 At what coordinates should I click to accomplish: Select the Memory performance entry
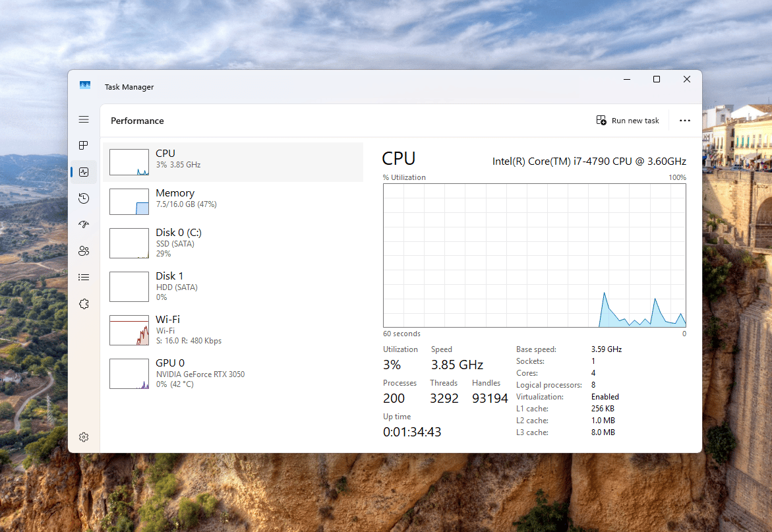pyautogui.click(x=233, y=202)
